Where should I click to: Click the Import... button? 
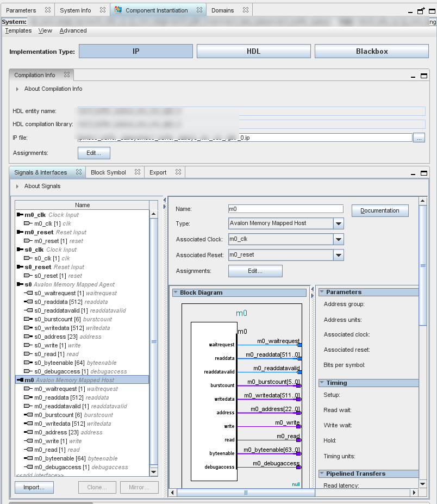[34, 488]
